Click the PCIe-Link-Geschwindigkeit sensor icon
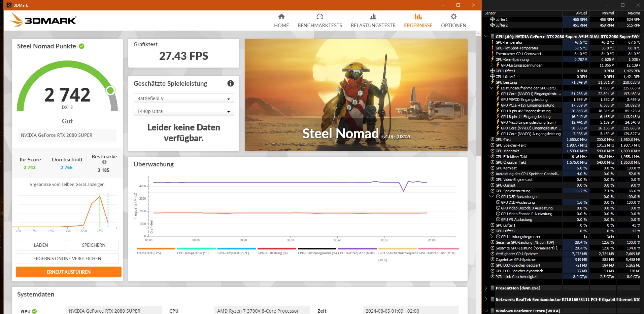This screenshot has height=314, width=644. (492, 277)
